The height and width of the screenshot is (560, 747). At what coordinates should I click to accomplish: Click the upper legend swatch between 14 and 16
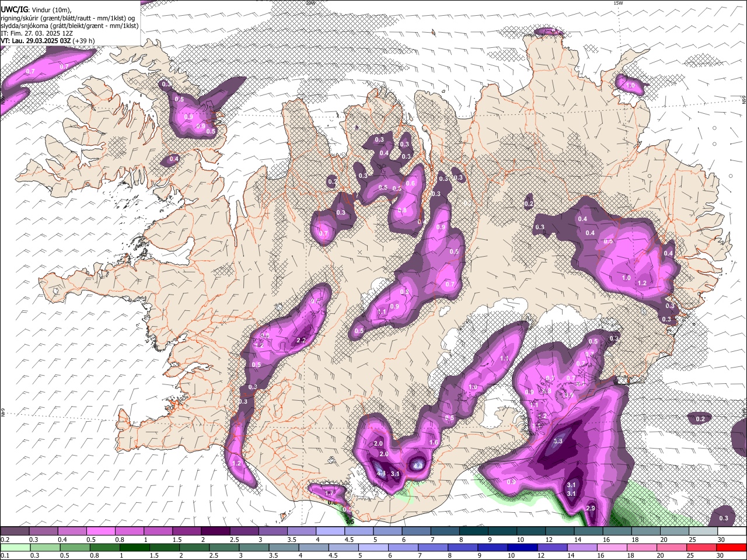[589, 531]
